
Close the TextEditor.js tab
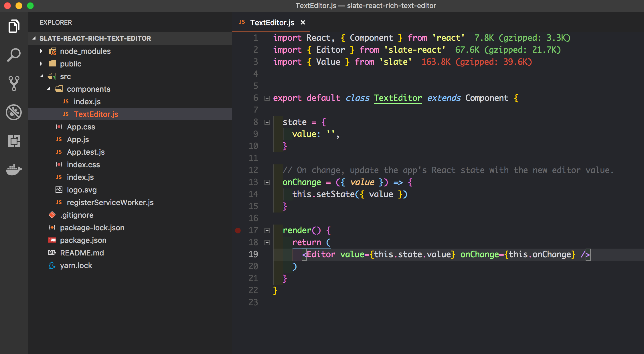303,22
